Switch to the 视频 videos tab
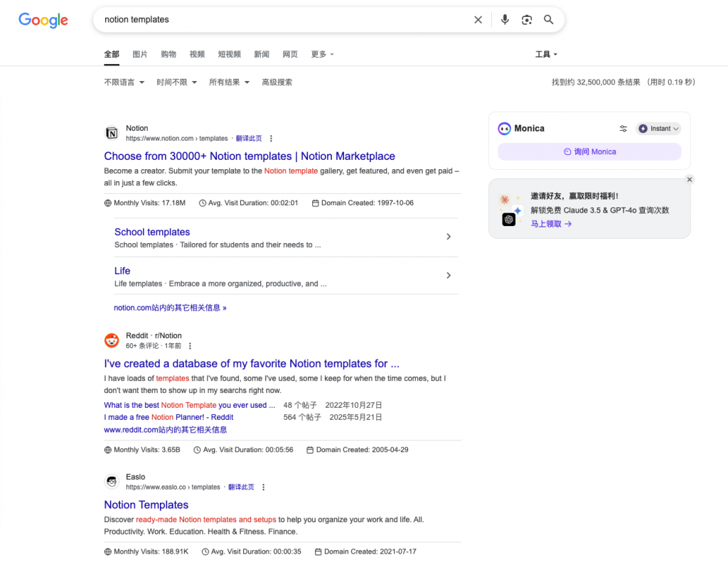The width and height of the screenshot is (728, 572). [197, 54]
